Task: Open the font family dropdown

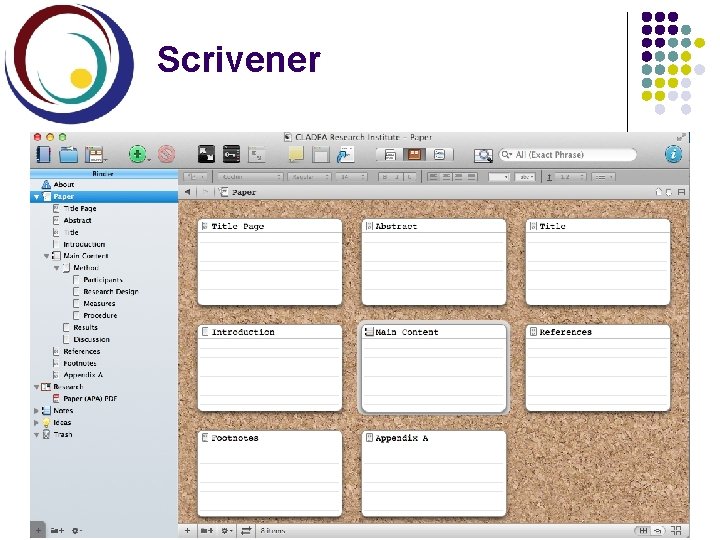Action: (250, 177)
